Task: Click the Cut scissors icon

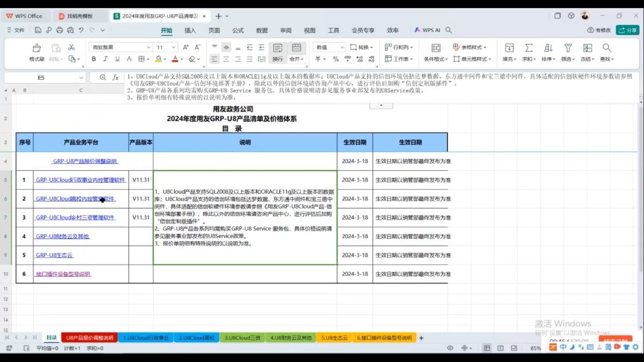Action: [72, 48]
